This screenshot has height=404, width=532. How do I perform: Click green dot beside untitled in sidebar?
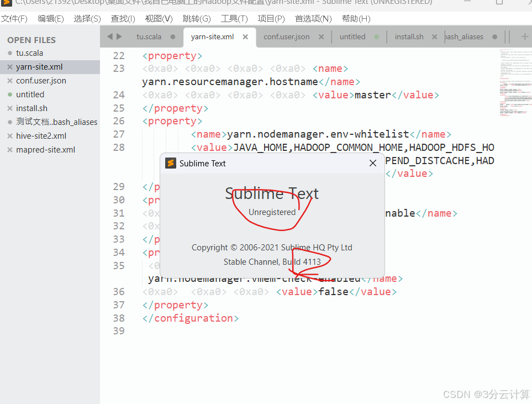(10, 95)
